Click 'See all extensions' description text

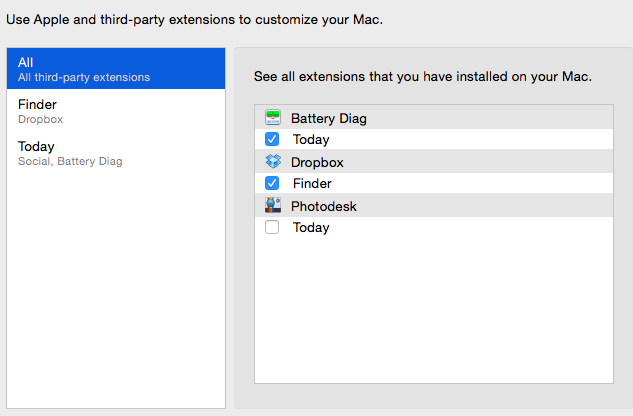423,77
